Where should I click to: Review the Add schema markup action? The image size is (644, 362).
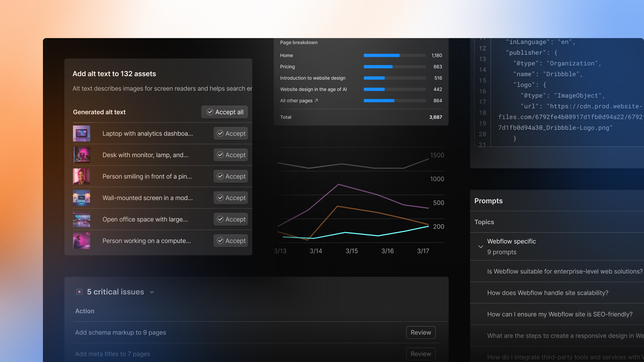(420, 332)
